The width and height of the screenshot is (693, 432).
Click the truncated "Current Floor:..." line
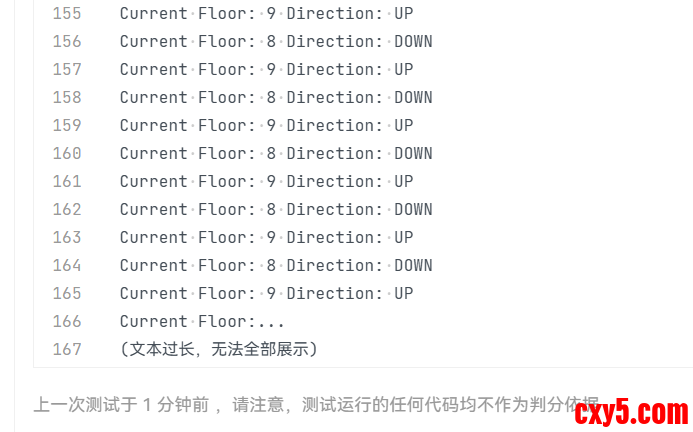point(202,322)
